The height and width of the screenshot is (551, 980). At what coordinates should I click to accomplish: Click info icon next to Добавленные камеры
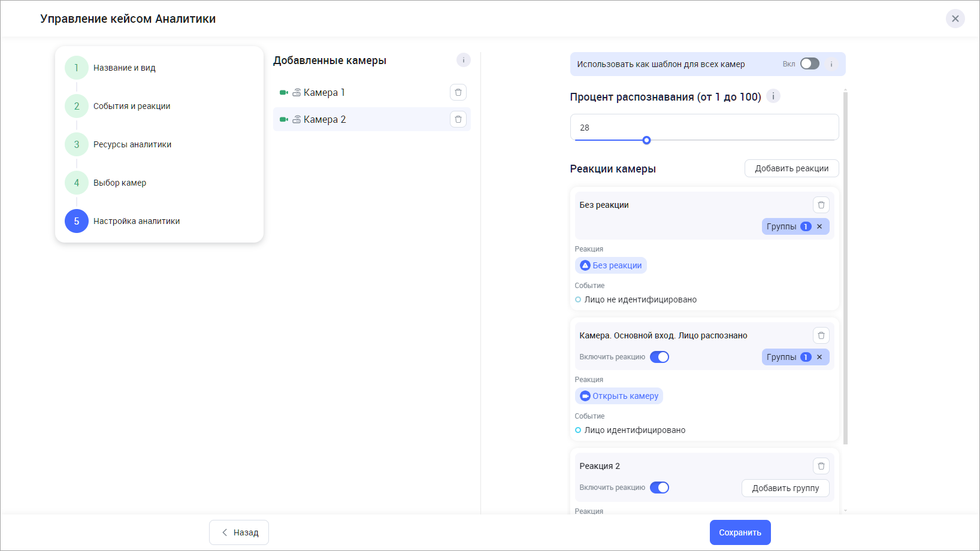464,60
